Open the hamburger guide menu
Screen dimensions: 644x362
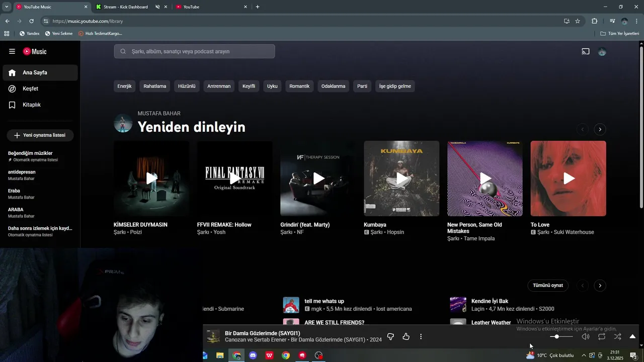(x=12, y=51)
